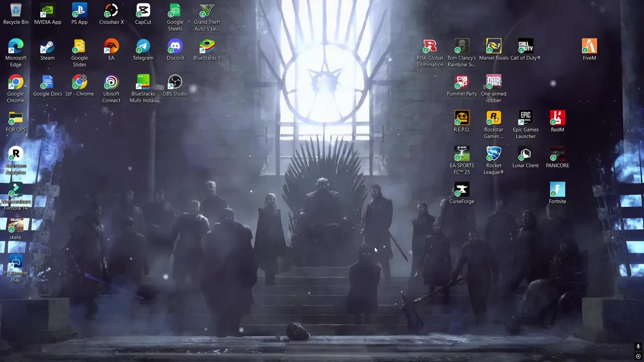Click the RedM shortcut
644x362 pixels.
tap(557, 118)
